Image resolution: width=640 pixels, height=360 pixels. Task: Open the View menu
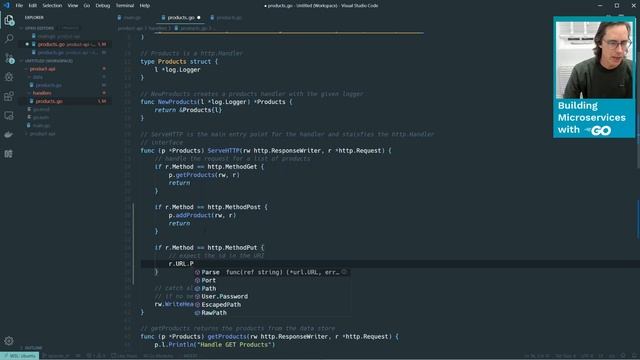[x=73, y=6]
